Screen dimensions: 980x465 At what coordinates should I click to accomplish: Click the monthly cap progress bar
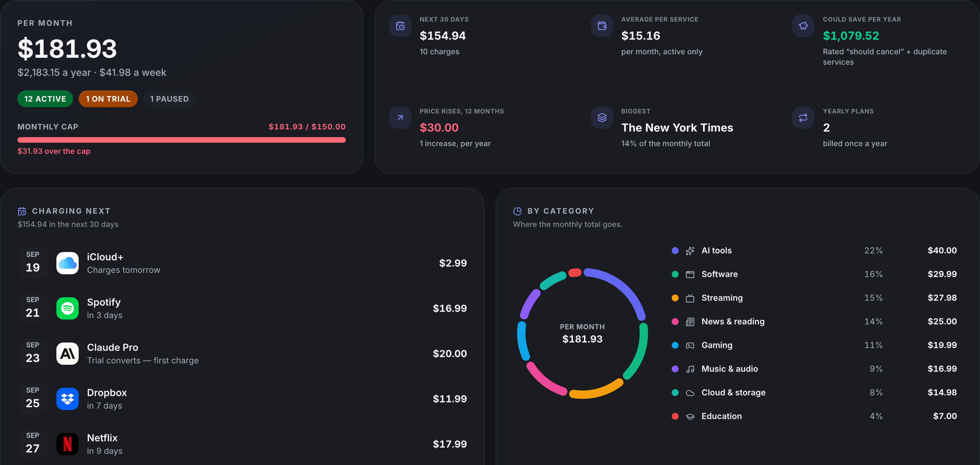coord(181,140)
